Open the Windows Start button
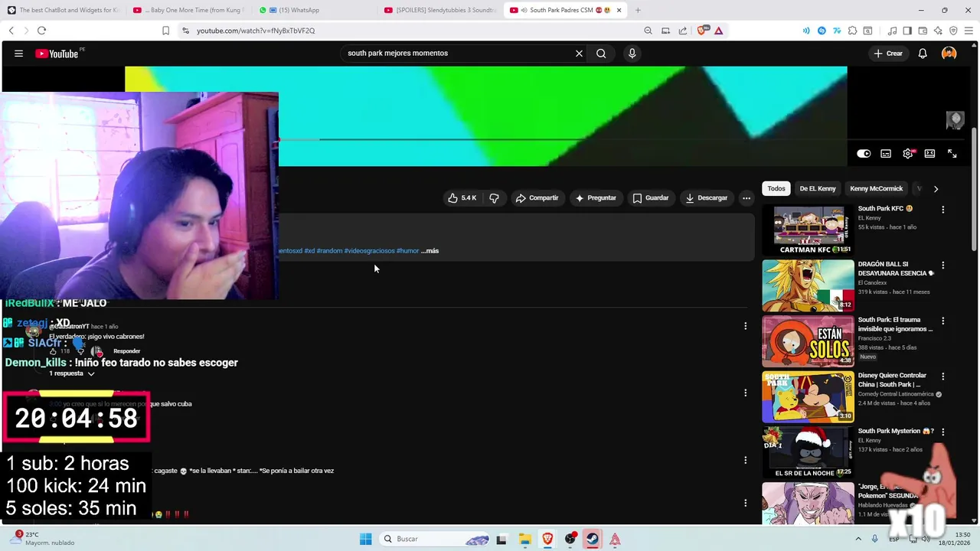980x551 pixels. (365, 539)
